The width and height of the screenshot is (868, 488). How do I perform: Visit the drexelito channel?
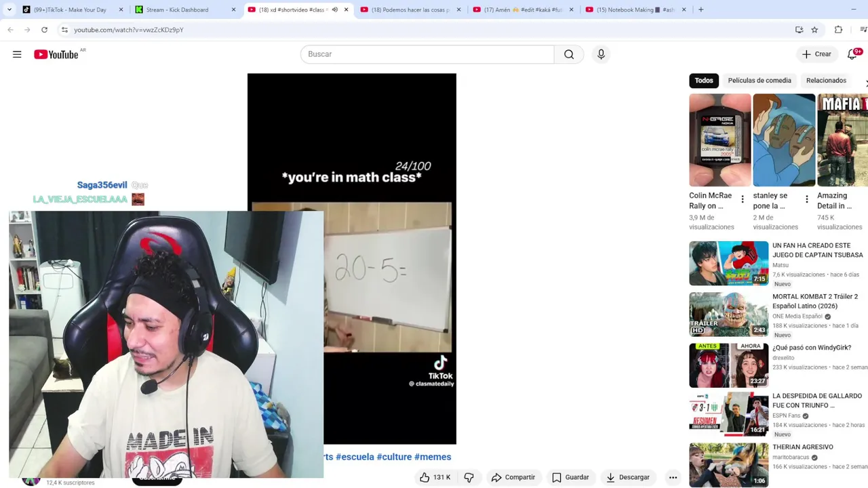783,358
